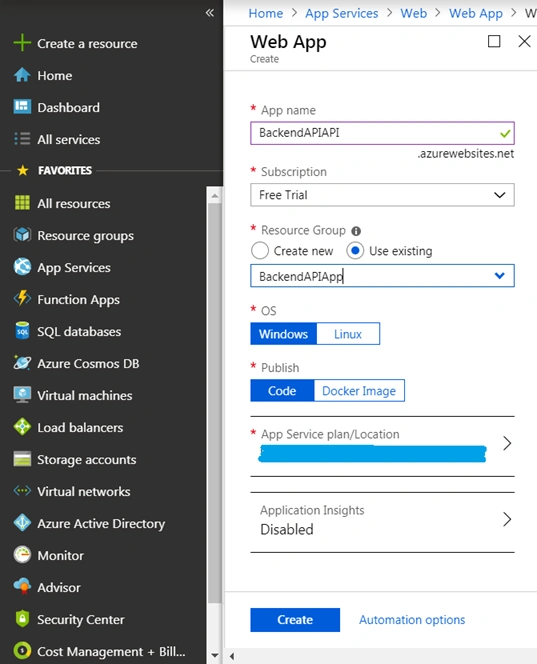Expand the BackendAPIApp resource group dropdown arrow
Image resolution: width=537 pixels, height=664 pixels.
pos(500,276)
